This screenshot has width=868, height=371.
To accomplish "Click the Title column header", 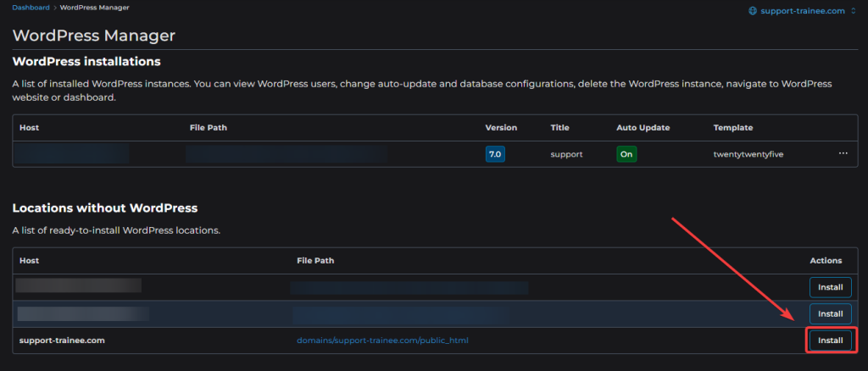I will (x=559, y=128).
